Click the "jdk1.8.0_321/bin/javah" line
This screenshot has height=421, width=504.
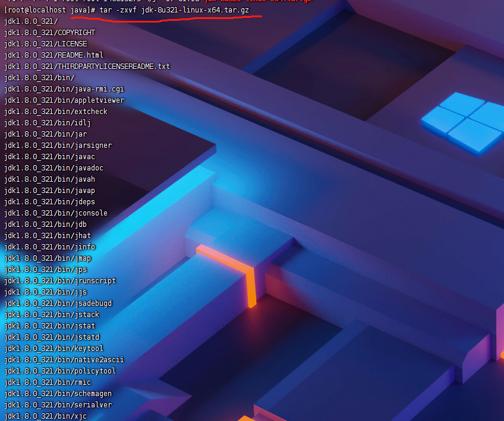[x=50, y=179]
